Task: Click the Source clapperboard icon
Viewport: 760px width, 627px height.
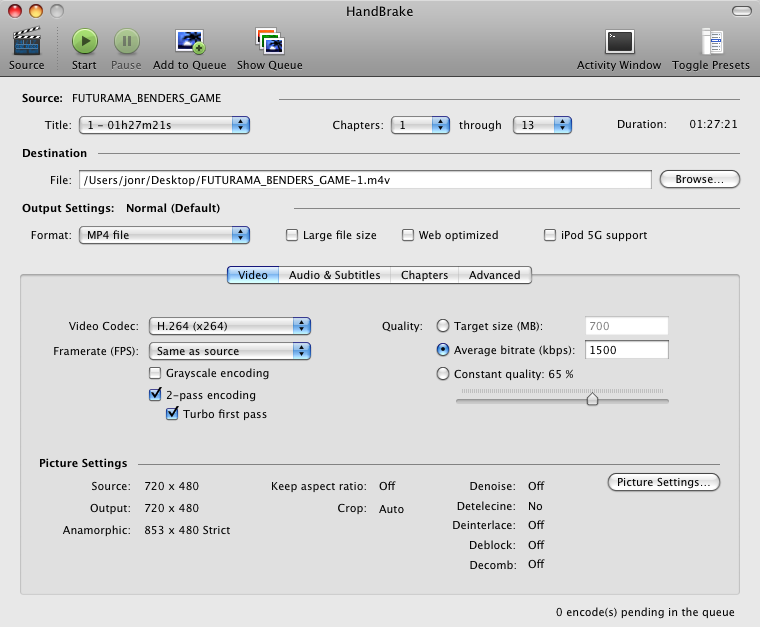Action: click(x=26, y=42)
